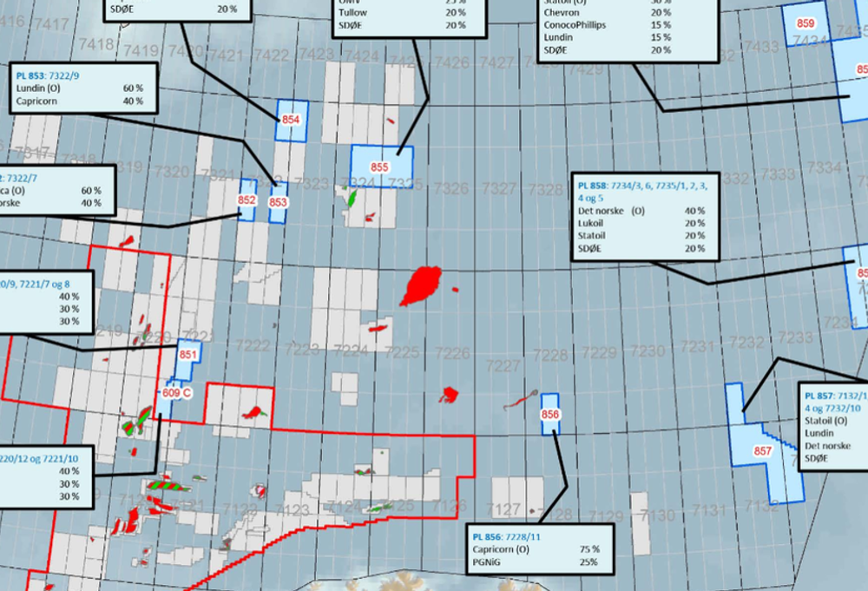
Task: Select license block 855 on the map
Action: coord(382,167)
